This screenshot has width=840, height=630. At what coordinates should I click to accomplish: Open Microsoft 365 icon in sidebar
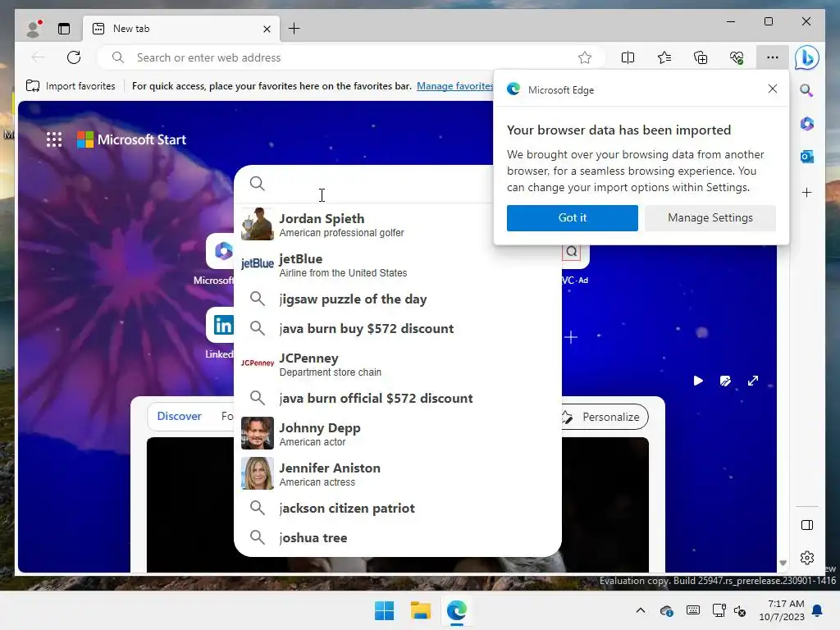coord(807,124)
